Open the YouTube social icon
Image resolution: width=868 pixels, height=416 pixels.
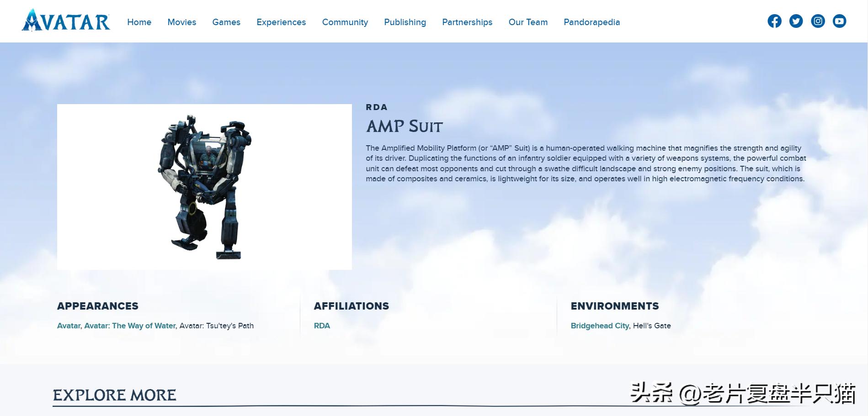839,21
